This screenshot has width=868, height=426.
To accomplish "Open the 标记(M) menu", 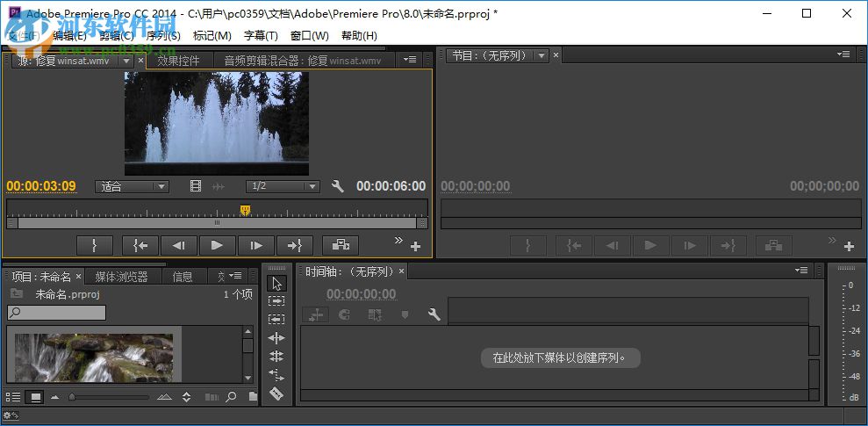I will coord(212,36).
